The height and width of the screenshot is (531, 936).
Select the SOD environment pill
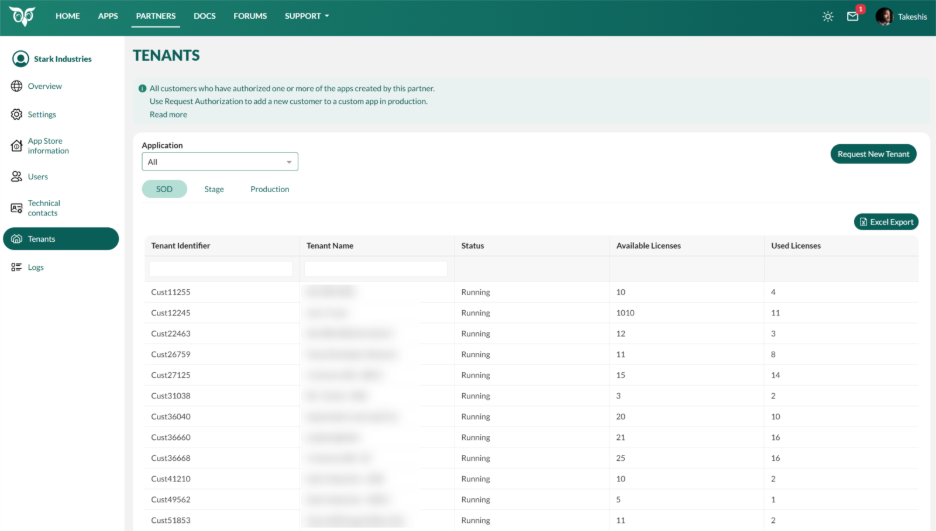pyautogui.click(x=164, y=189)
